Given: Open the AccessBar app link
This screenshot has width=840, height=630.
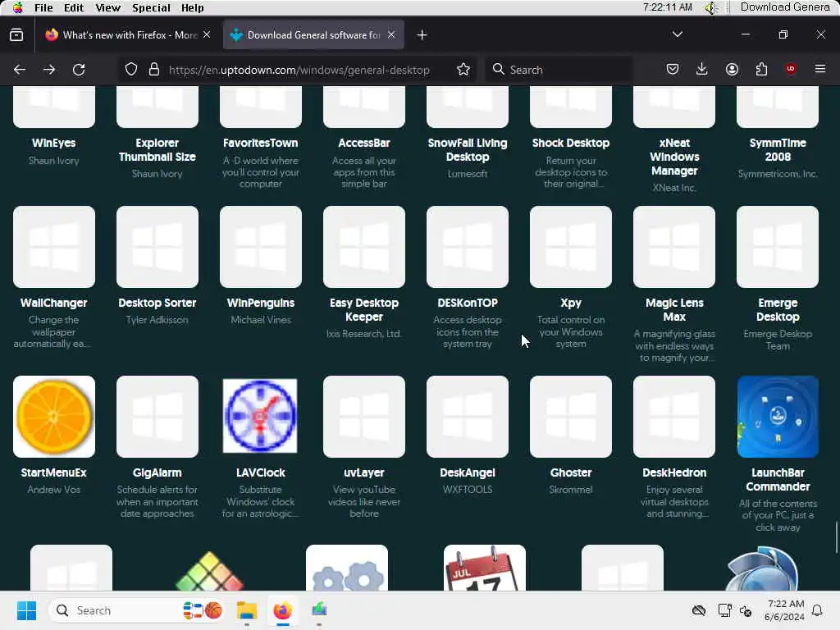Looking at the screenshot, I should pyautogui.click(x=364, y=143).
